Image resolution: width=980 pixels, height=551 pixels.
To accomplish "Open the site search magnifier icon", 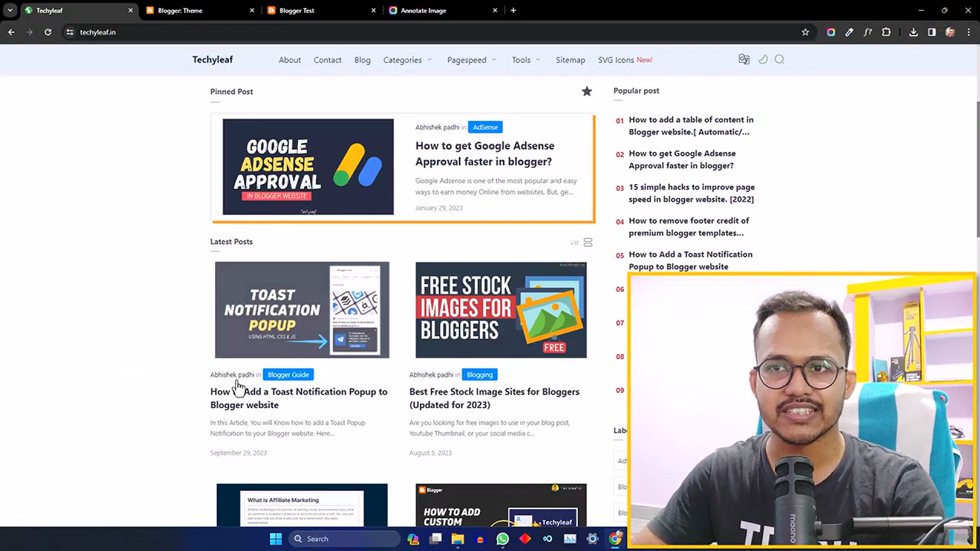I will (779, 59).
